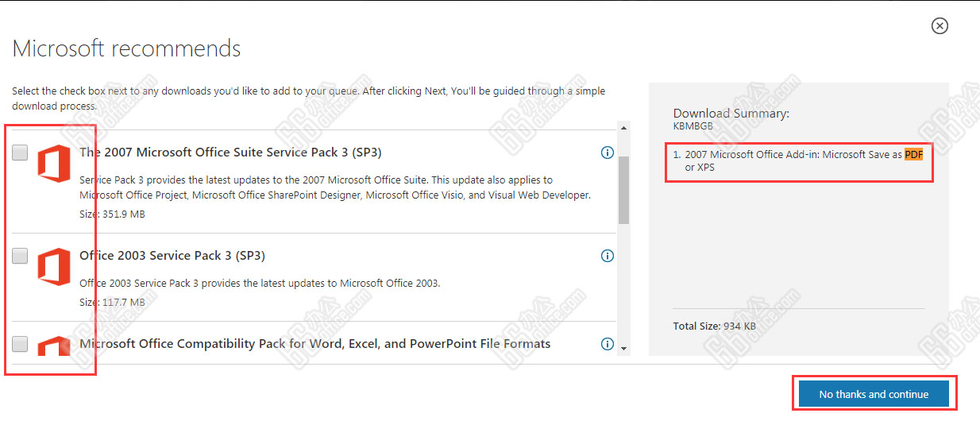The width and height of the screenshot is (980, 421).
Task: Click the Size: 351.9 MB text
Action: pyautogui.click(x=112, y=214)
